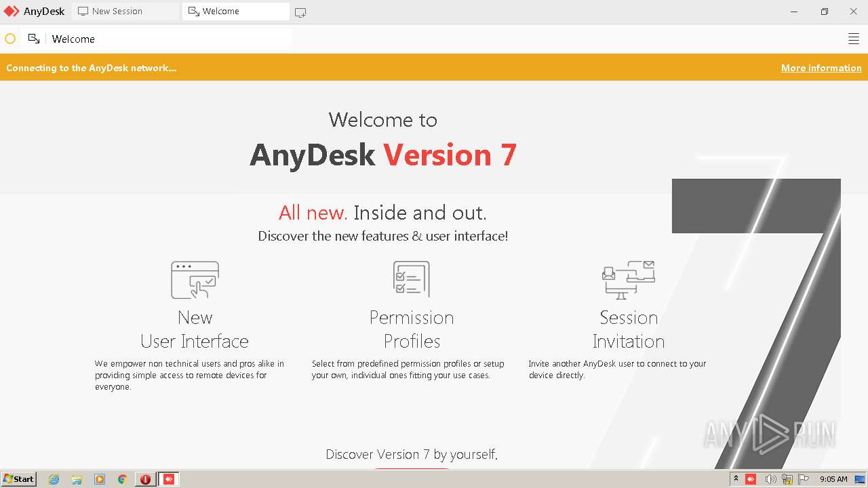
Task: Minimize the AnyDesk window
Action: [794, 12]
